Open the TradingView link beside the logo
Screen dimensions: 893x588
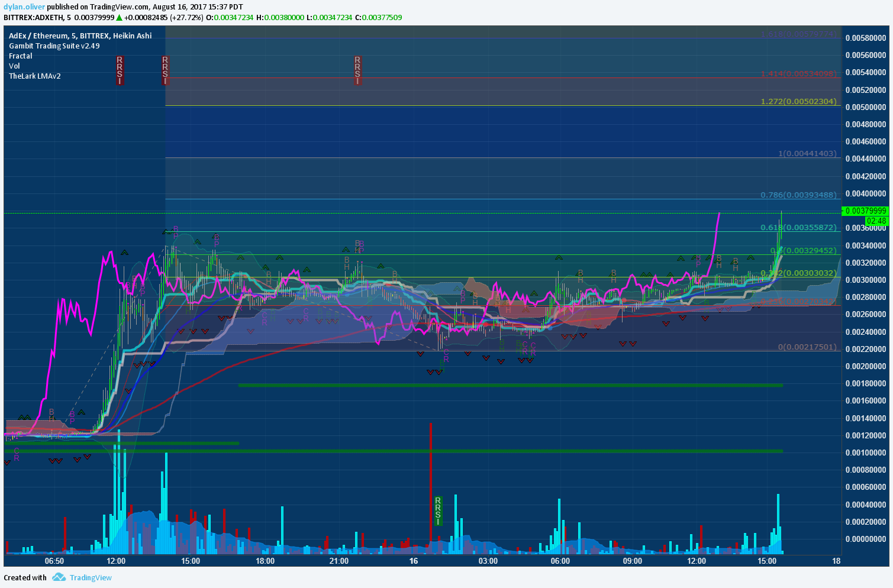[x=91, y=578]
